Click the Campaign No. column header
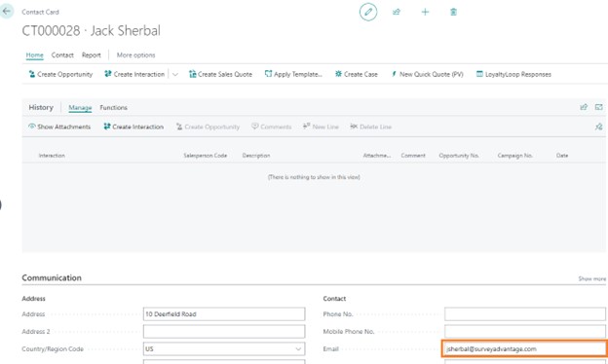 click(514, 156)
